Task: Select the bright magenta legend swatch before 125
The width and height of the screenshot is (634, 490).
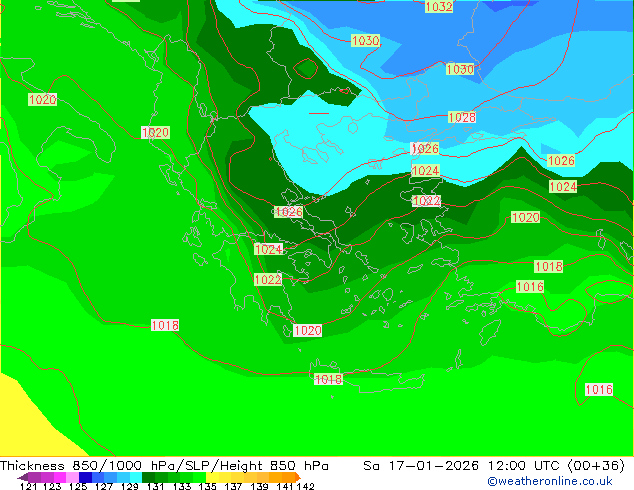Action: [x=60, y=477]
